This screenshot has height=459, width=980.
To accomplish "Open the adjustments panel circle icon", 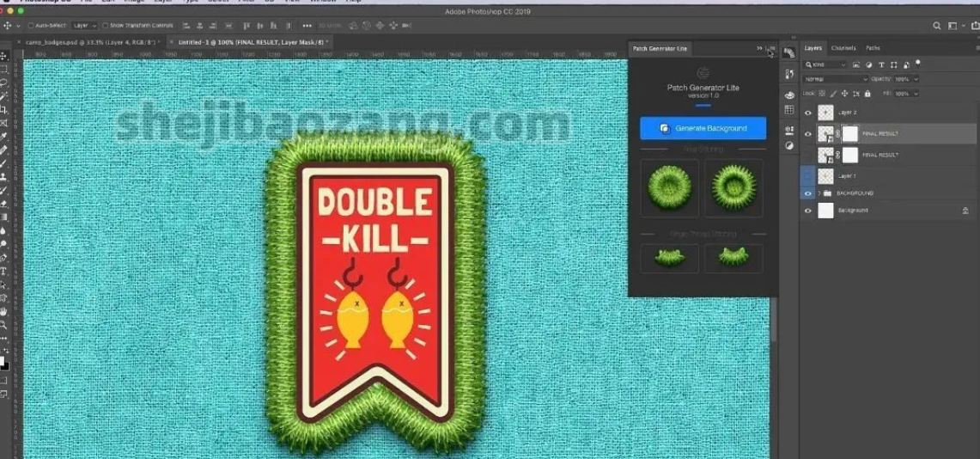I will coord(789,146).
